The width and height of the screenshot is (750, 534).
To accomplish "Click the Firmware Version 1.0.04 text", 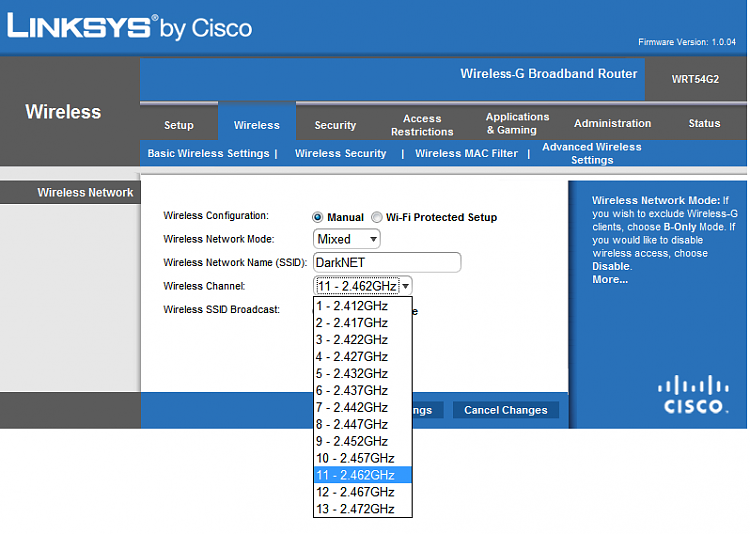I will pos(687,42).
